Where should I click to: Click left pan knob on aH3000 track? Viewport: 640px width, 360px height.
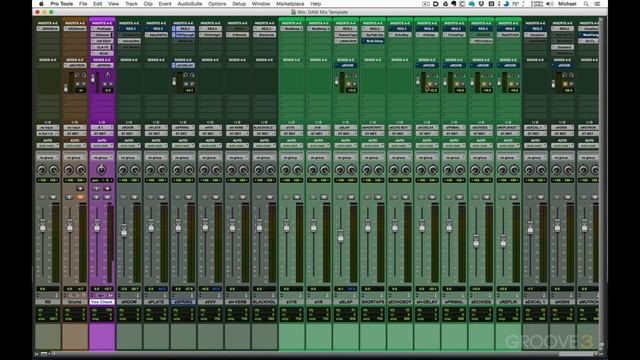click(556, 169)
